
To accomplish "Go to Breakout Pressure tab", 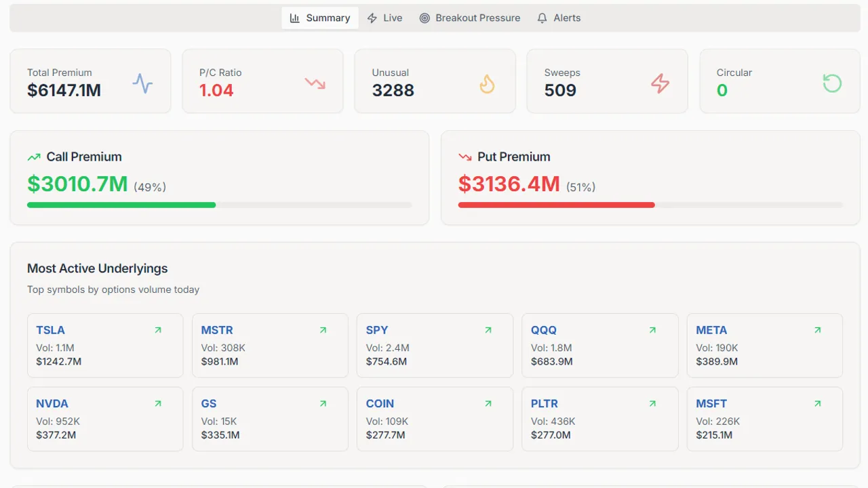I will 470,18.
